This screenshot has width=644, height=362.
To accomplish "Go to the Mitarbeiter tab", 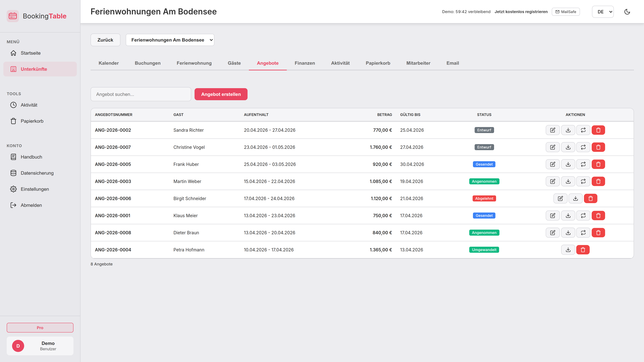I will 418,63.
